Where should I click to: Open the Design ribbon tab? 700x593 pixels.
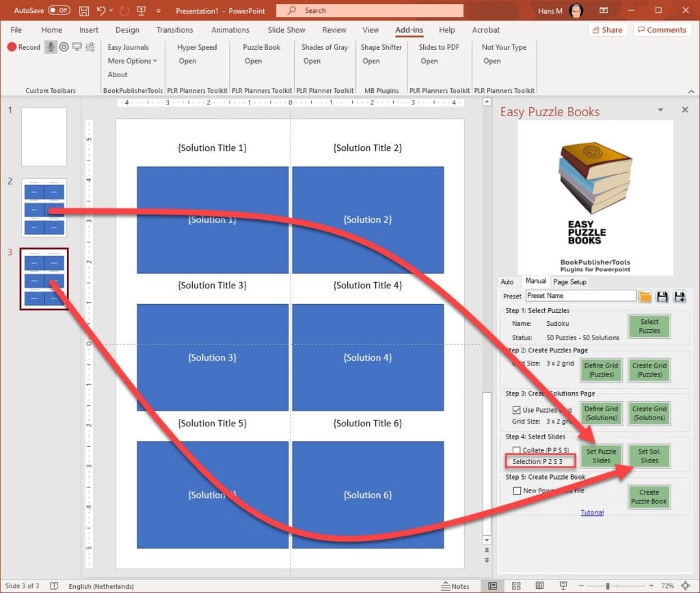(127, 30)
